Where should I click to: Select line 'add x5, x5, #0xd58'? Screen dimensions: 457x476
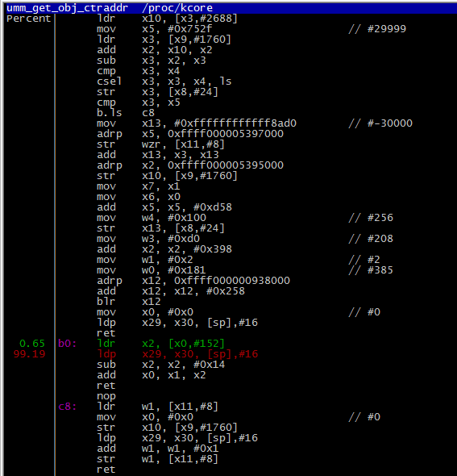click(164, 207)
